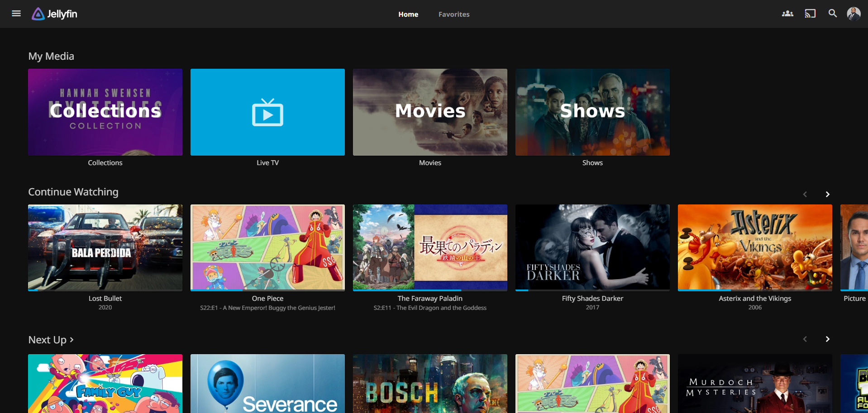Open the SyncPlay group icon

tap(787, 14)
